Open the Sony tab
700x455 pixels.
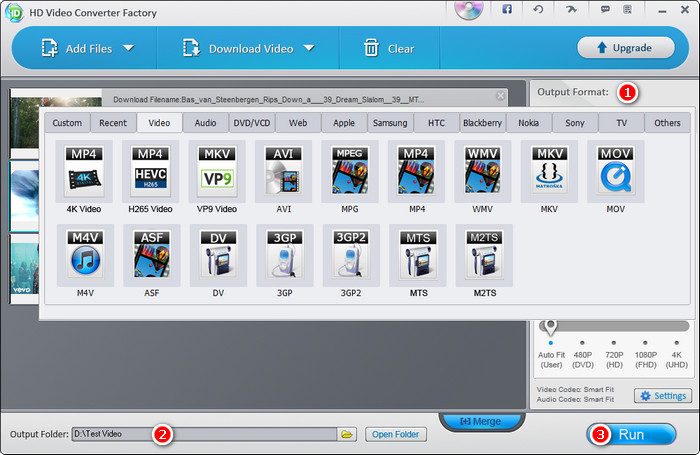575,123
